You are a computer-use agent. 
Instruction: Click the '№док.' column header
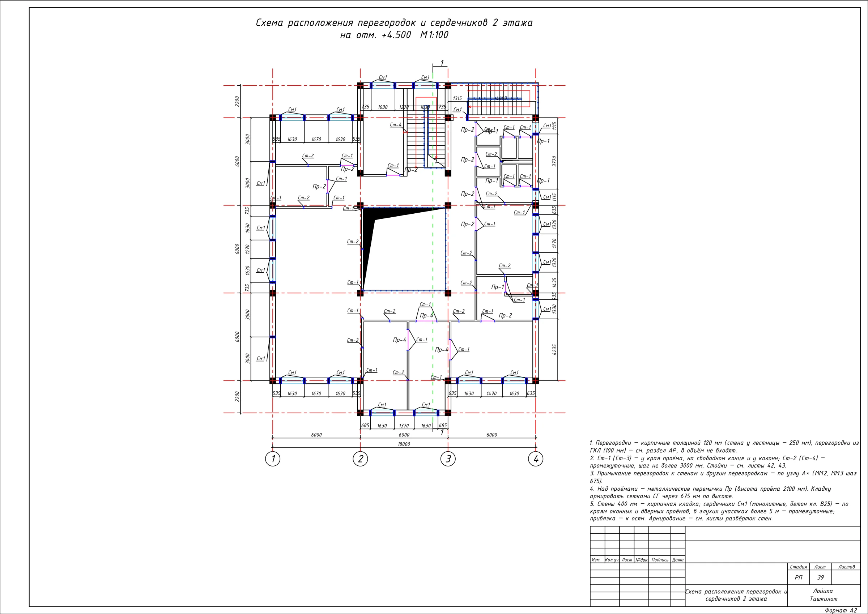642,560
